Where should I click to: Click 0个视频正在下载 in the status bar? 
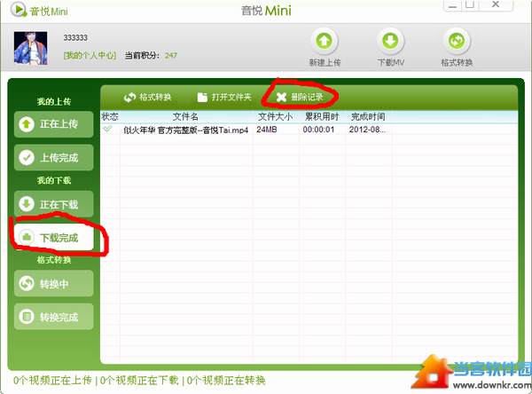click(x=139, y=381)
